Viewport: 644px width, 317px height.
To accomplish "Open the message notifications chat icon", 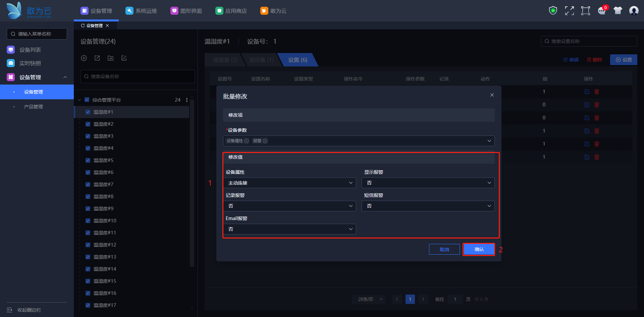I will pyautogui.click(x=602, y=11).
